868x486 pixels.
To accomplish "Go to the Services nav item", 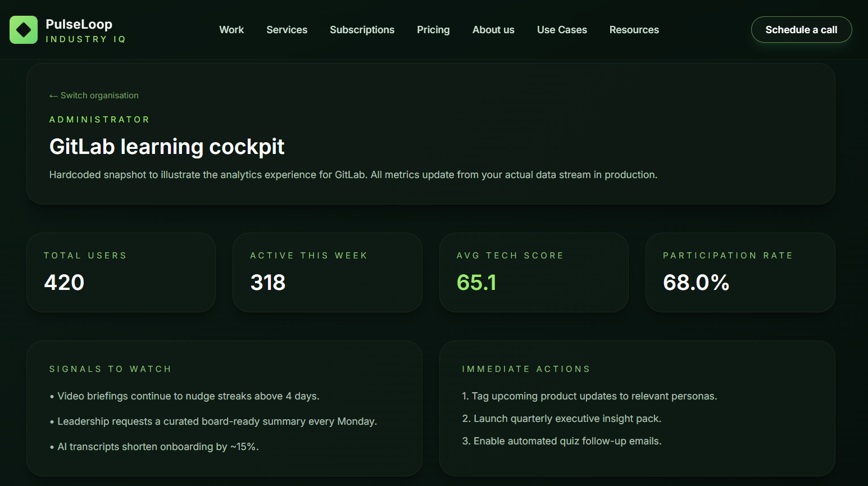I will tap(287, 30).
